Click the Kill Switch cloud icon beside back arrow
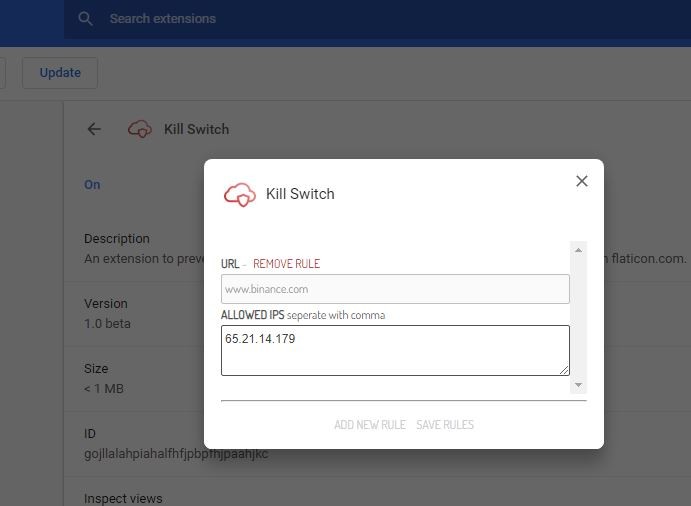This screenshot has width=691, height=506. click(x=140, y=129)
